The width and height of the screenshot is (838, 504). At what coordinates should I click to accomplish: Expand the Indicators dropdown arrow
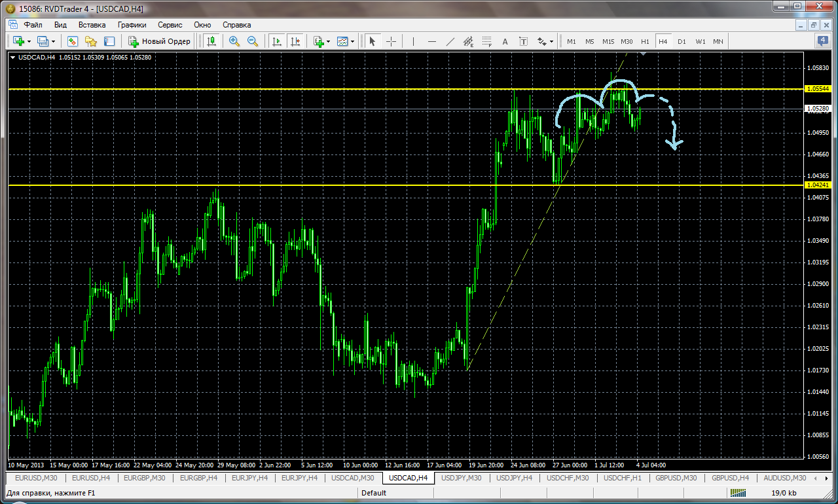pos(329,41)
